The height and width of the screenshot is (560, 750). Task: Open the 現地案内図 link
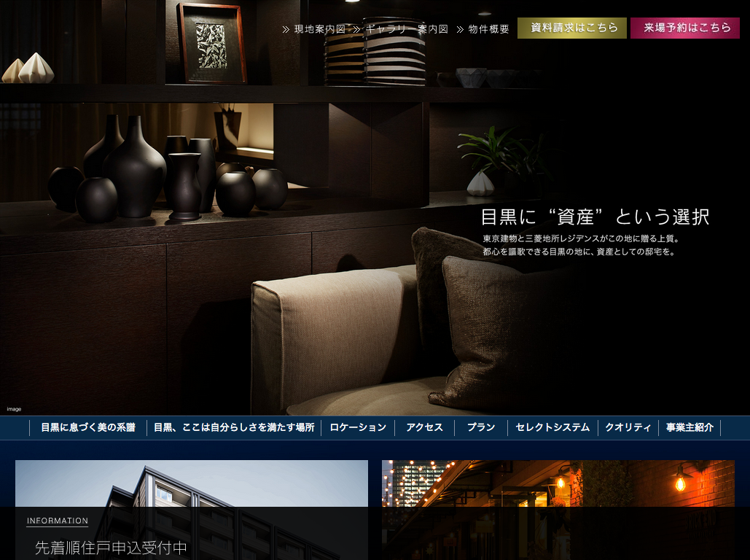click(x=319, y=29)
